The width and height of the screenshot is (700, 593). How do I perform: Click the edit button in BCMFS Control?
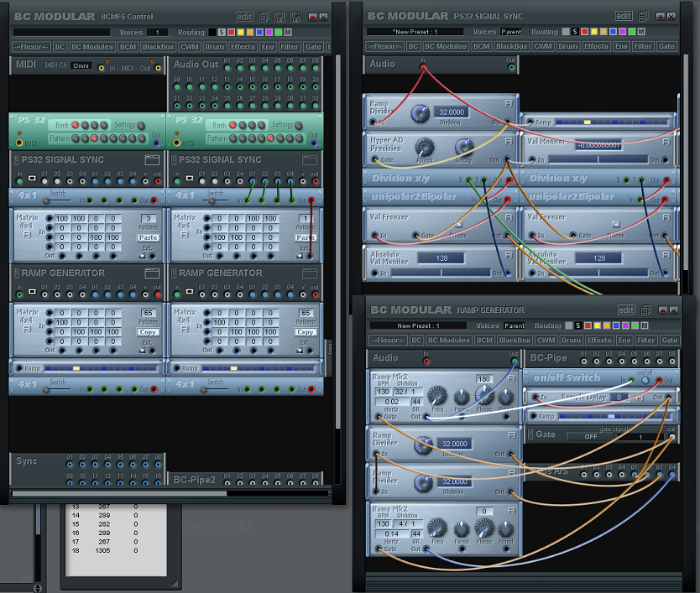pos(243,16)
